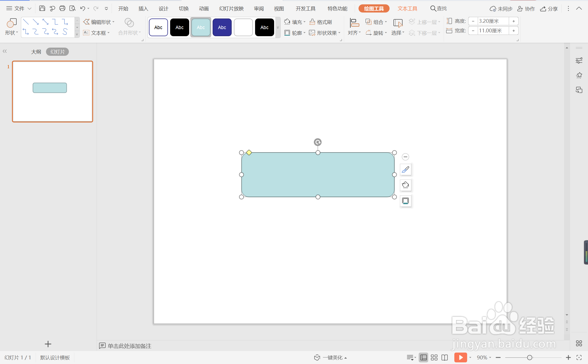Open the 形状 shapes gallery icon
This screenshot has height=364, width=588.
point(11,23)
